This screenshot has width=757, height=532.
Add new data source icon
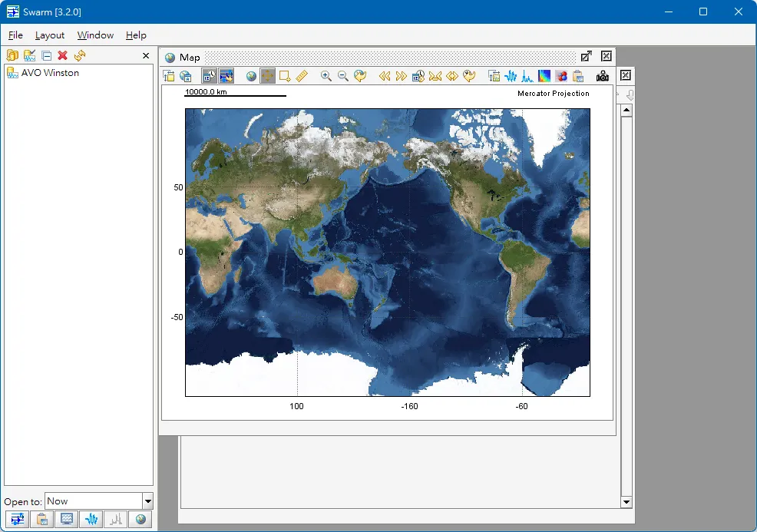pos(12,55)
